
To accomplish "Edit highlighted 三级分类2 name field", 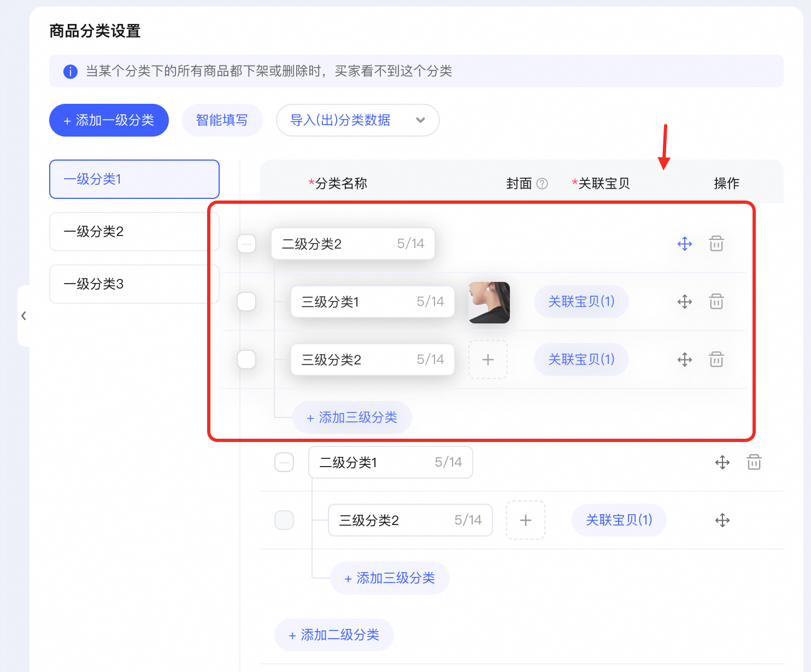I will tap(373, 359).
